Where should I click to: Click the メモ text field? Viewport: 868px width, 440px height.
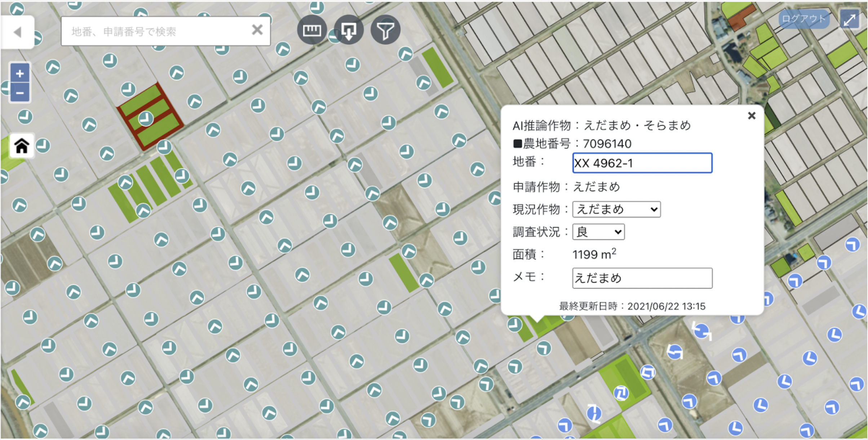(642, 278)
